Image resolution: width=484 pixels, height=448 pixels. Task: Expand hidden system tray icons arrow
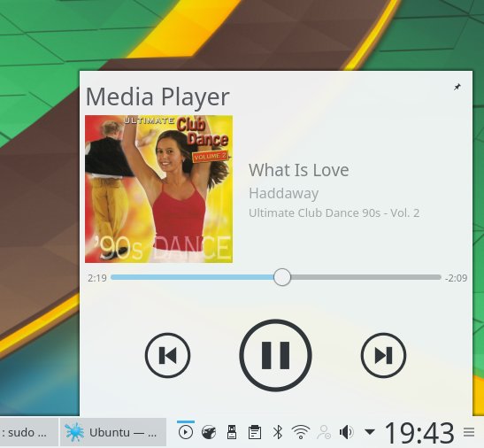coord(370,431)
